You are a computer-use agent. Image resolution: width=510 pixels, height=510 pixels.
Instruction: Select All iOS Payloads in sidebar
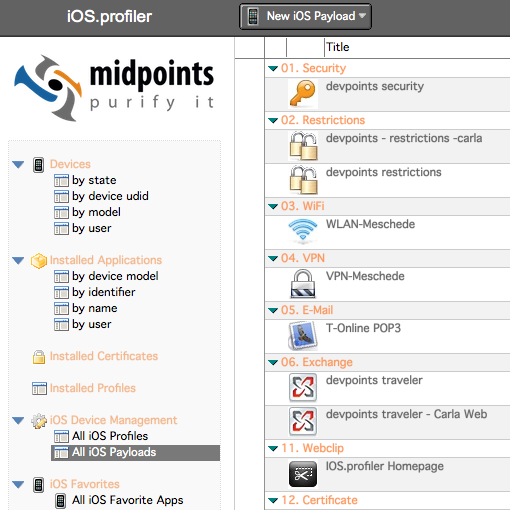135,453
